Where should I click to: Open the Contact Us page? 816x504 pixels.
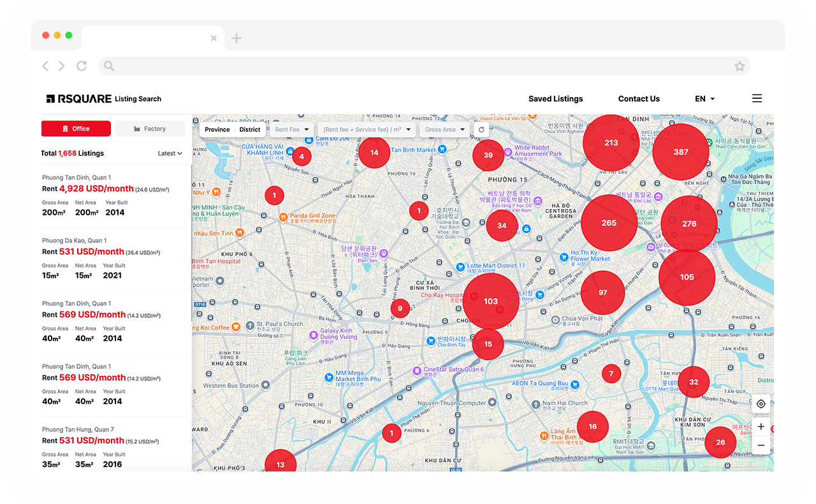click(x=639, y=99)
